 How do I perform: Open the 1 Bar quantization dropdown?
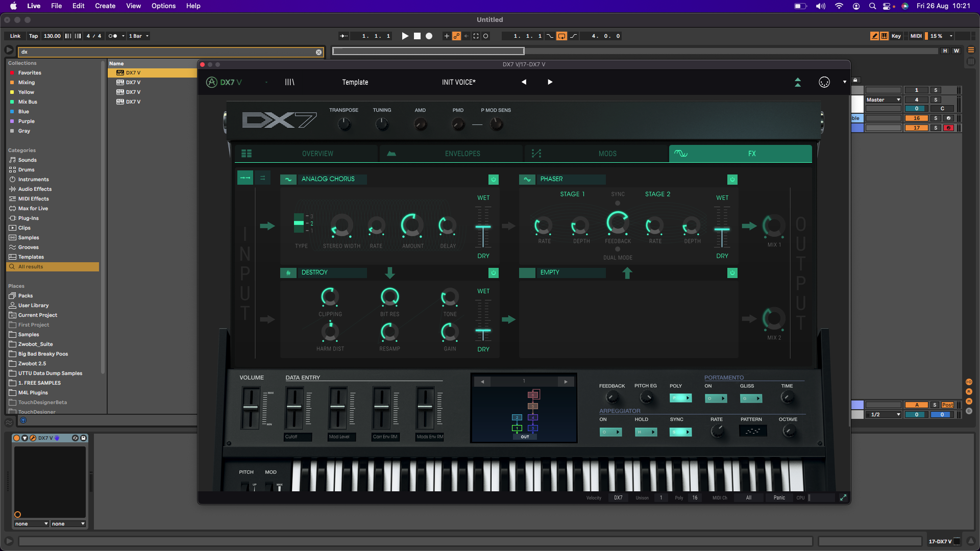(x=139, y=36)
